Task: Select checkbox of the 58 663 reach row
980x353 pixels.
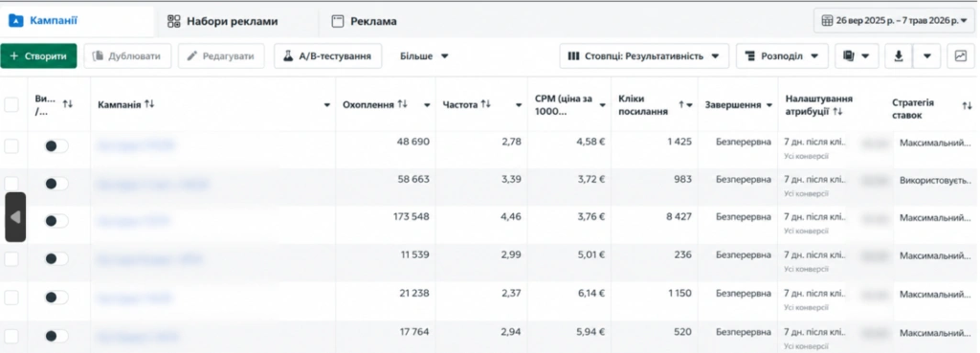Action: [x=11, y=183]
